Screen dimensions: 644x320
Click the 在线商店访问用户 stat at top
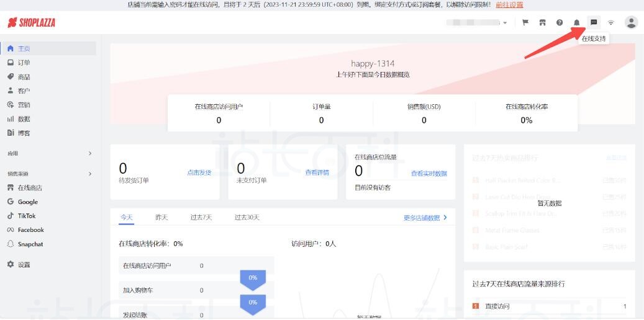[x=219, y=113]
